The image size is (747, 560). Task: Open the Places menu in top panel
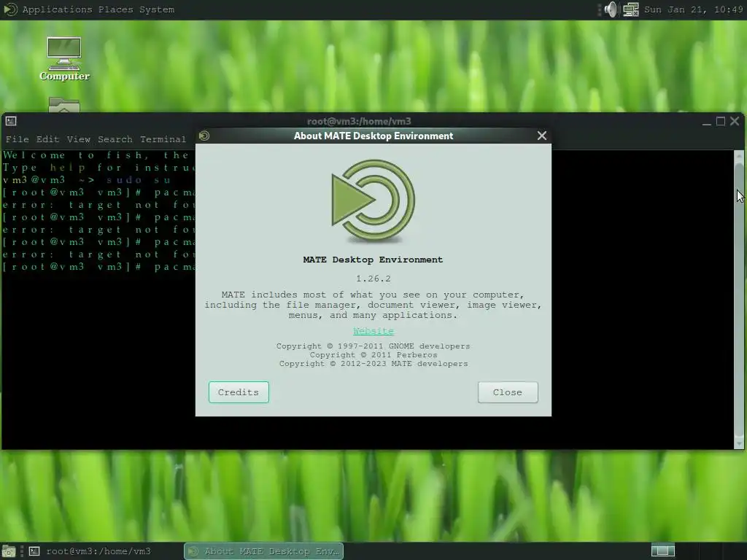tap(116, 9)
